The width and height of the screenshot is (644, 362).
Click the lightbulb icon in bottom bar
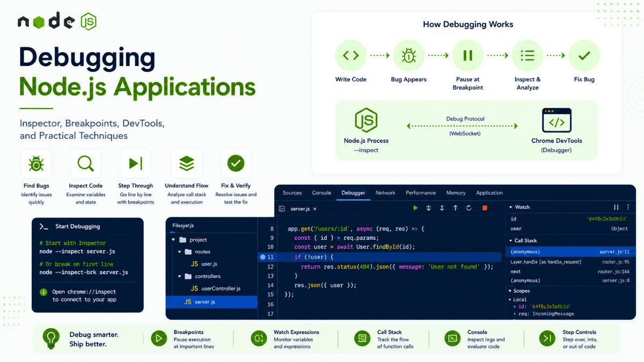tap(51, 338)
